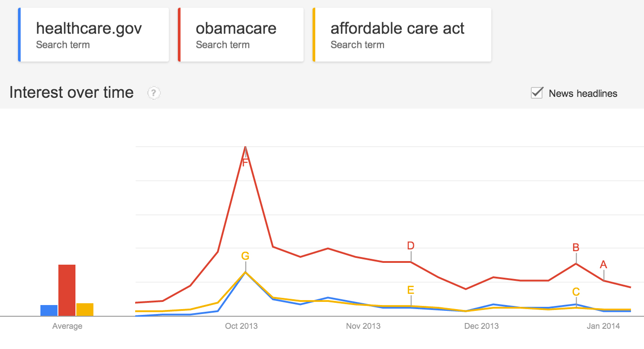Click headline marker B on the red line
This screenshot has width=644, height=349.
coord(576,247)
